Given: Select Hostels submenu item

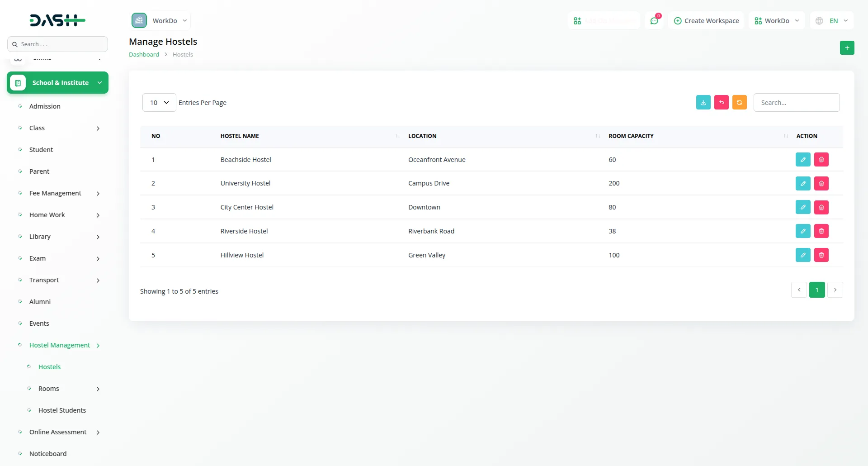Looking at the screenshot, I should pyautogui.click(x=49, y=367).
